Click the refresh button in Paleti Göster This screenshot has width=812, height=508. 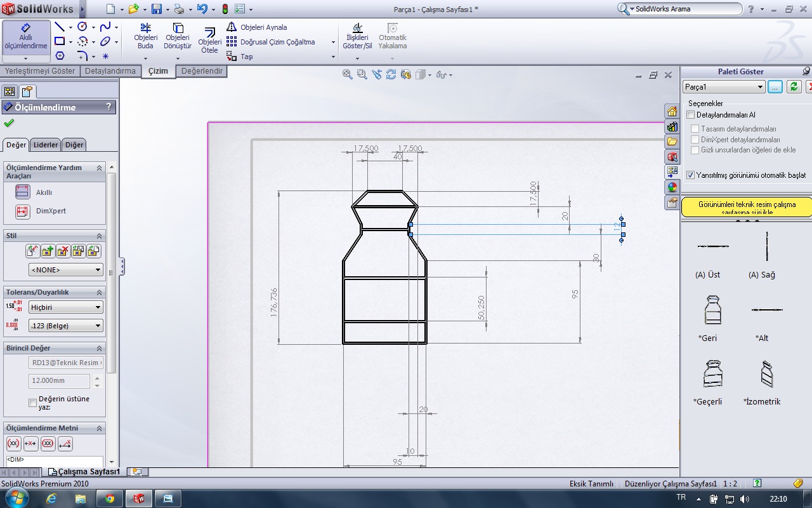point(794,87)
